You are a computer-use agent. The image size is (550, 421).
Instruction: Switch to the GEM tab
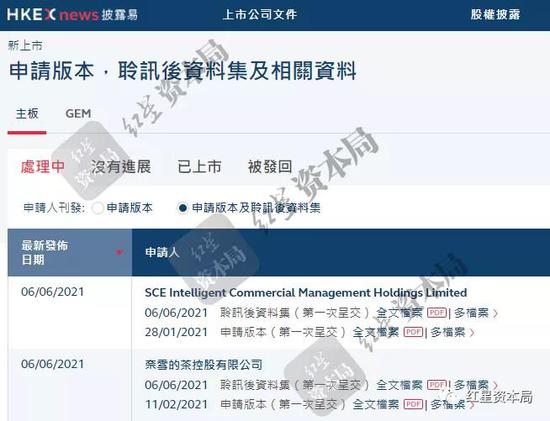coord(78,114)
